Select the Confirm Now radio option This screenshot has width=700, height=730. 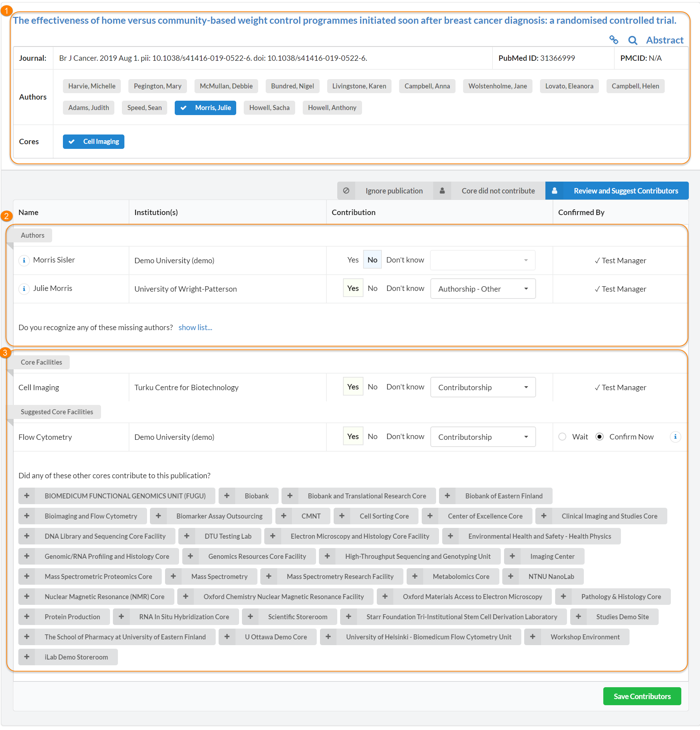[x=599, y=437]
